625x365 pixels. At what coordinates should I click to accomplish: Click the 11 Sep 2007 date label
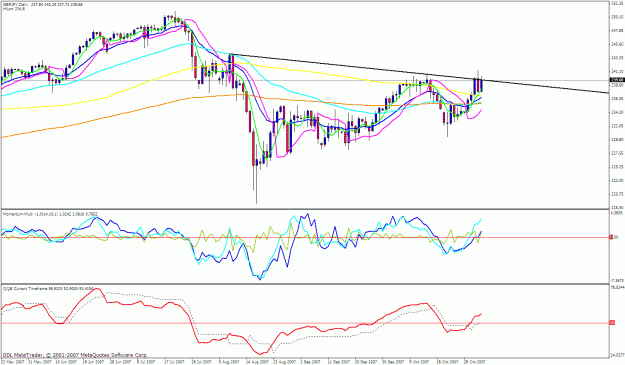(x=338, y=362)
